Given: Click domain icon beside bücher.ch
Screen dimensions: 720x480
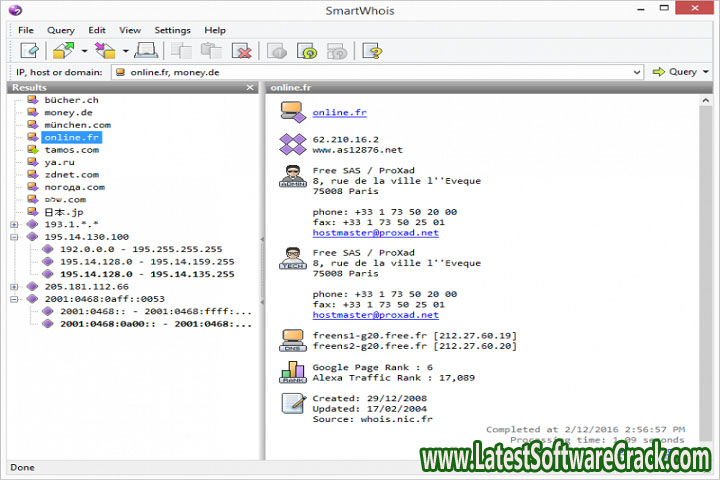Looking at the screenshot, I should 32,100.
